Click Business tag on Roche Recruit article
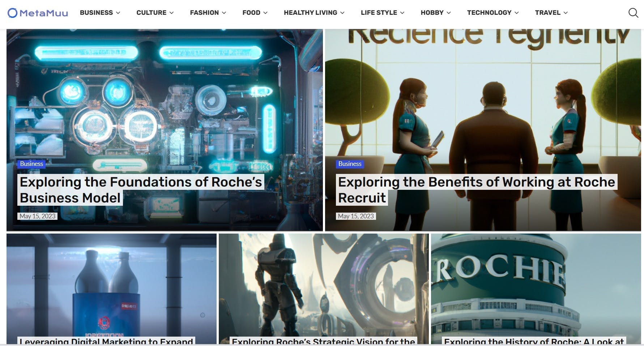Viewport: 644px width, 346px height. pyautogui.click(x=350, y=164)
